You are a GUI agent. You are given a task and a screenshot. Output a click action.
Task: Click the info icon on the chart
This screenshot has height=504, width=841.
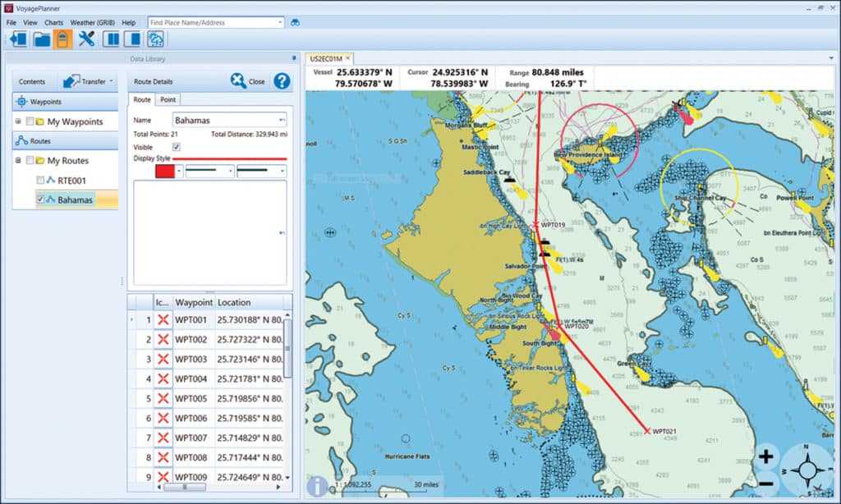point(317,486)
